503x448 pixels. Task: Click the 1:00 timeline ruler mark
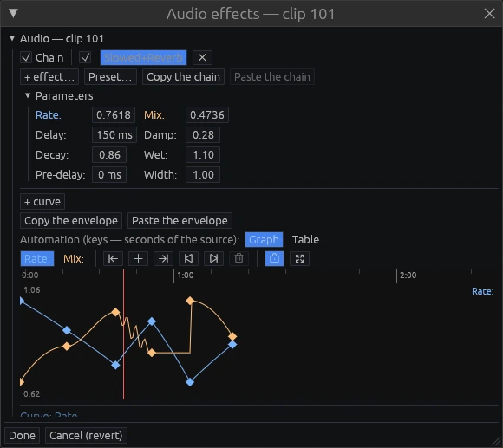tap(185, 276)
